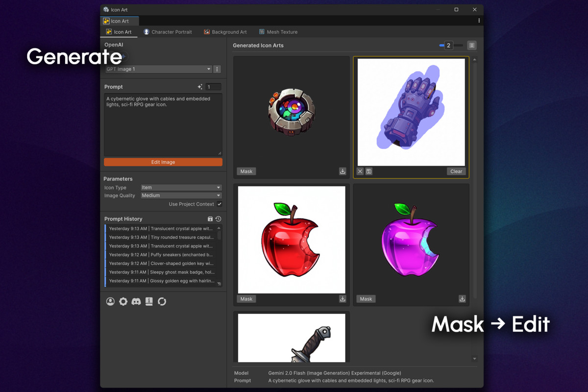Enable the Use Project Context checkbox
Screen dimensions: 588x392
coord(219,204)
